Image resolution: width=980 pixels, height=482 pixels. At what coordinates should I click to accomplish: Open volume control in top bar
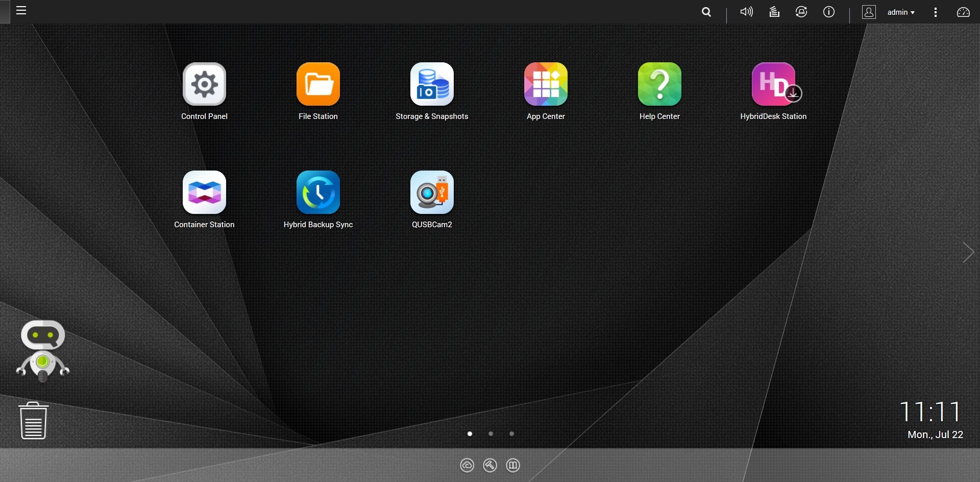click(746, 12)
